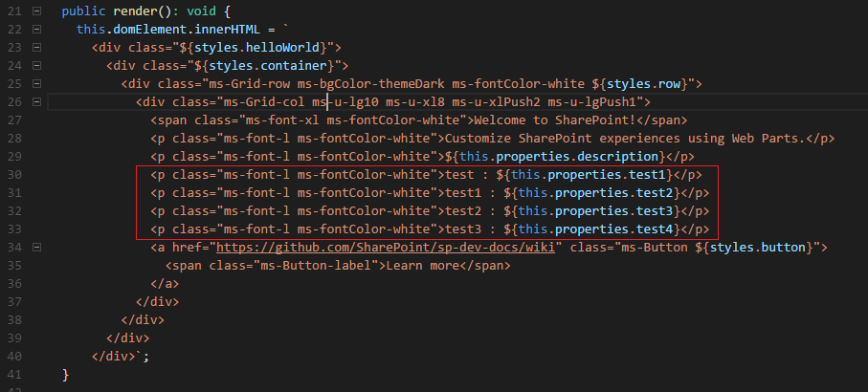
Task: Collapse the innerHTML block fold at line 22
Action: click(36, 30)
